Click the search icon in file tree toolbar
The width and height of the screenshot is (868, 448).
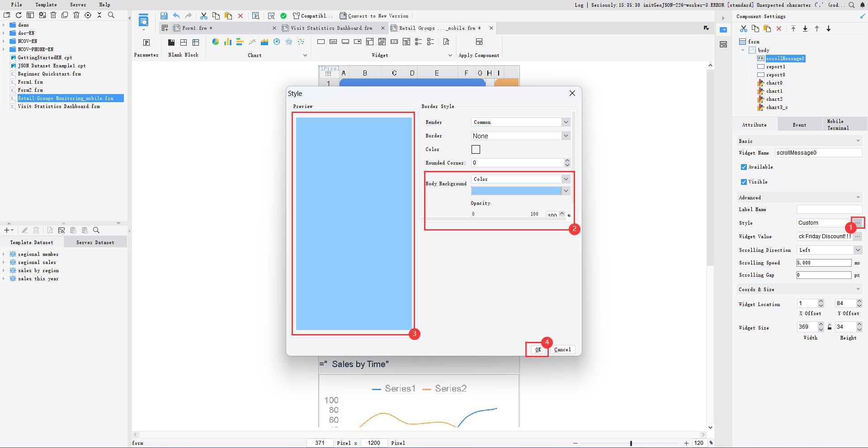tap(111, 15)
